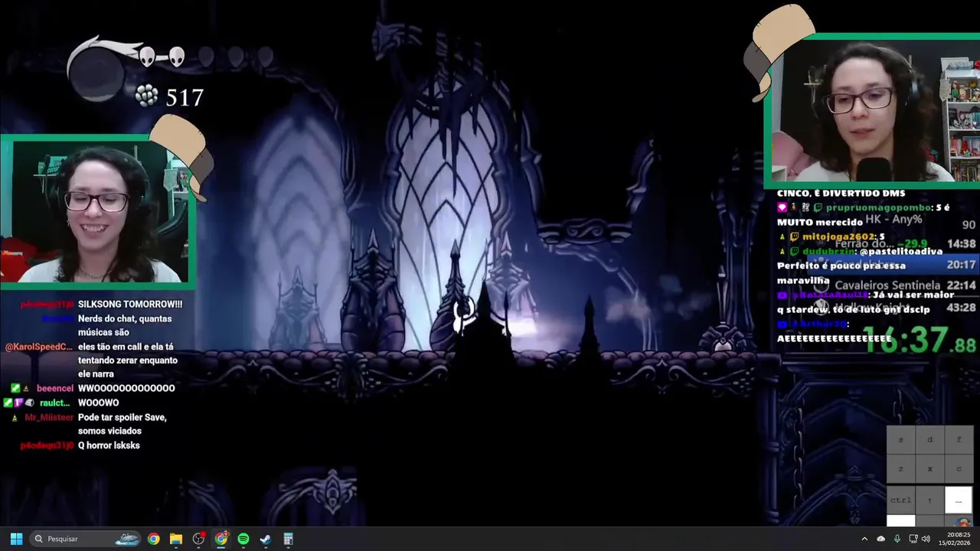Image resolution: width=980 pixels, height=551 pixels.
Task: Click the split time 14:38
Action: (x=961, y=244)
